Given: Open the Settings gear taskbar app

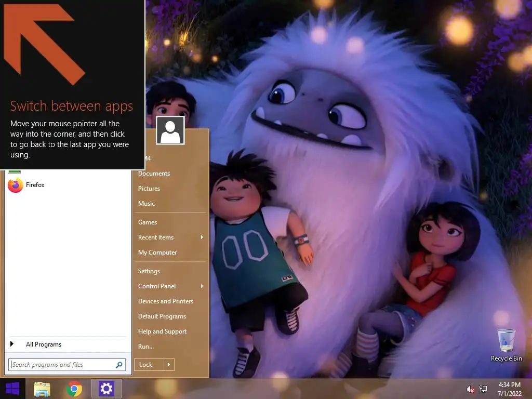Looking at the screenshot, I should tap(106, 389).
